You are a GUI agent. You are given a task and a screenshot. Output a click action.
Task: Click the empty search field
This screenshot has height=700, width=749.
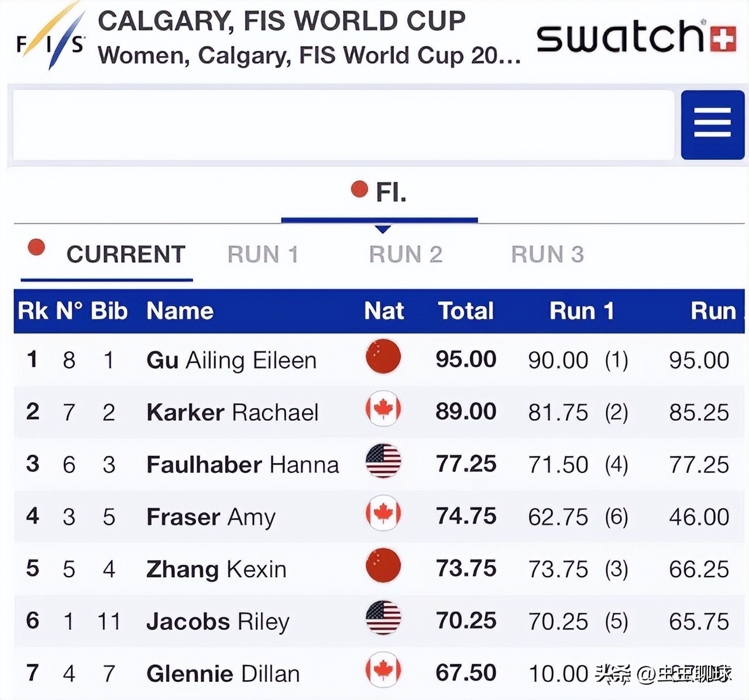click(x=343, y=125)
